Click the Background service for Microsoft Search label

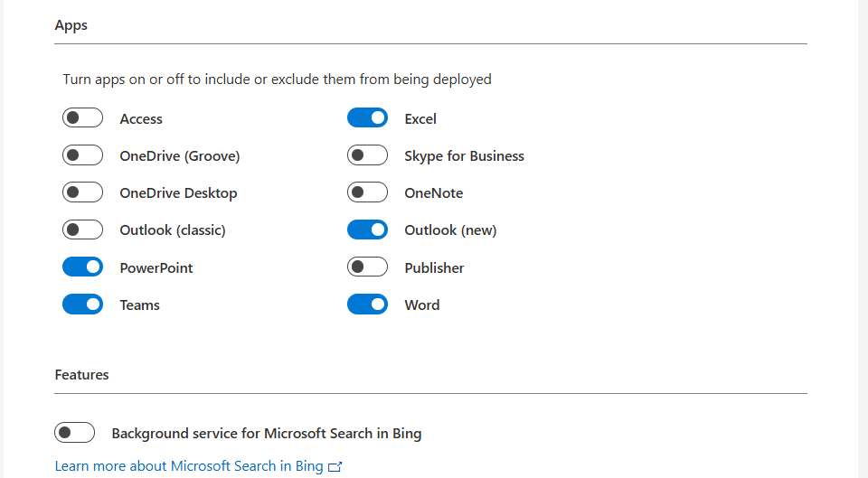(x=267, y=434)
